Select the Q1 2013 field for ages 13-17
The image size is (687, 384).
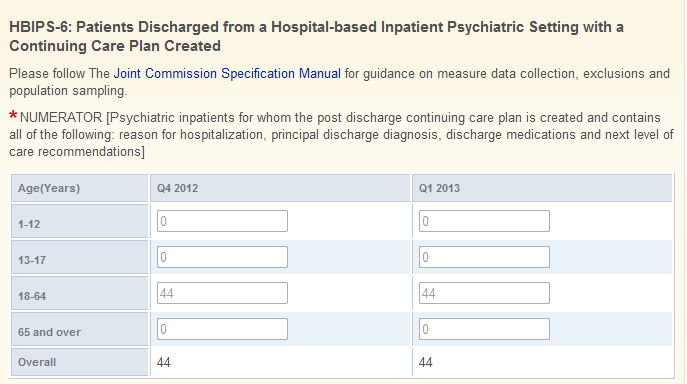pyautogui.click(x=484, y=257)
